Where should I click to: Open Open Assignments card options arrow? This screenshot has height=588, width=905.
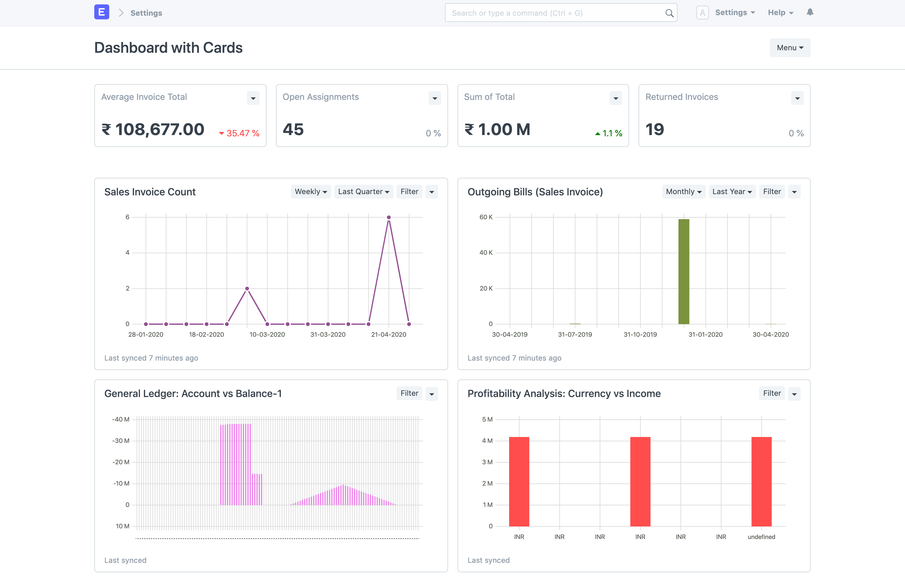coord(435,98)
